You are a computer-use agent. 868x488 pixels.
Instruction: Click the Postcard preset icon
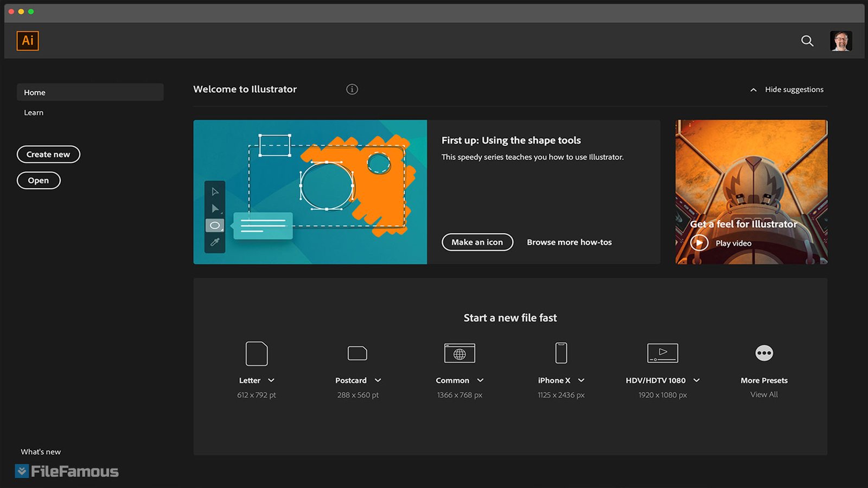[358, 353]
